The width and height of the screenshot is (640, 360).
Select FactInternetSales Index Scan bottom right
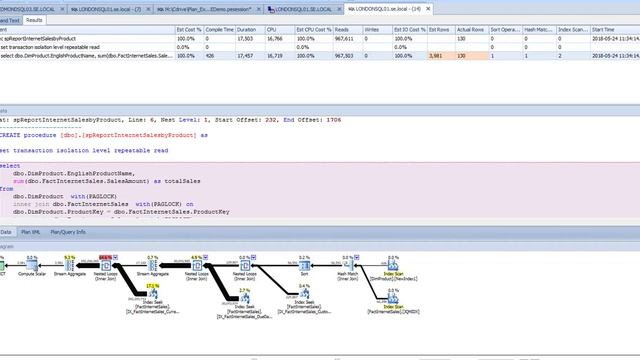[x=393, y=301]
